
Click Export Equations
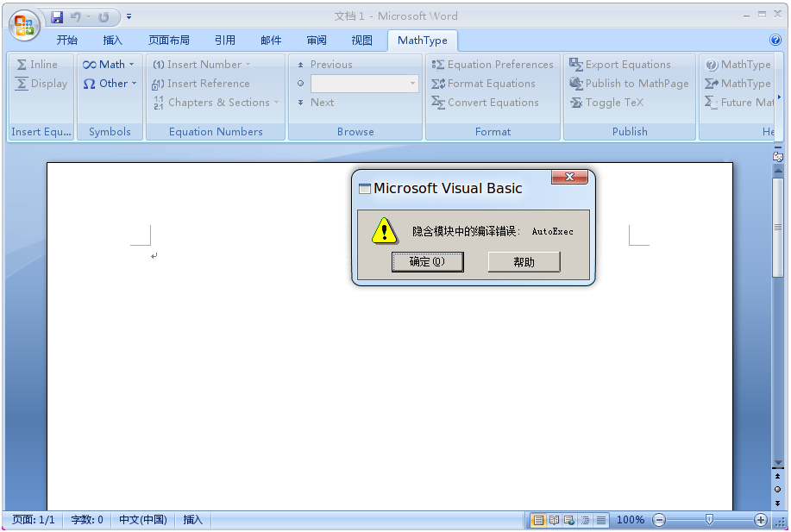620,65
